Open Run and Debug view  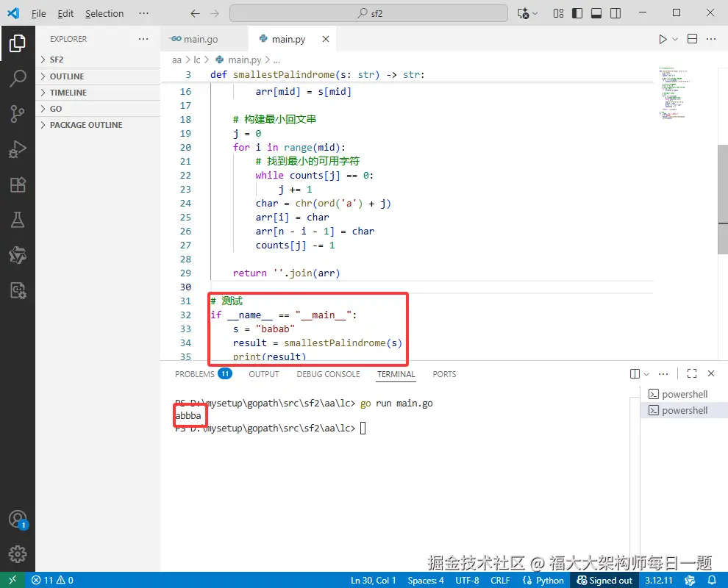18,149
